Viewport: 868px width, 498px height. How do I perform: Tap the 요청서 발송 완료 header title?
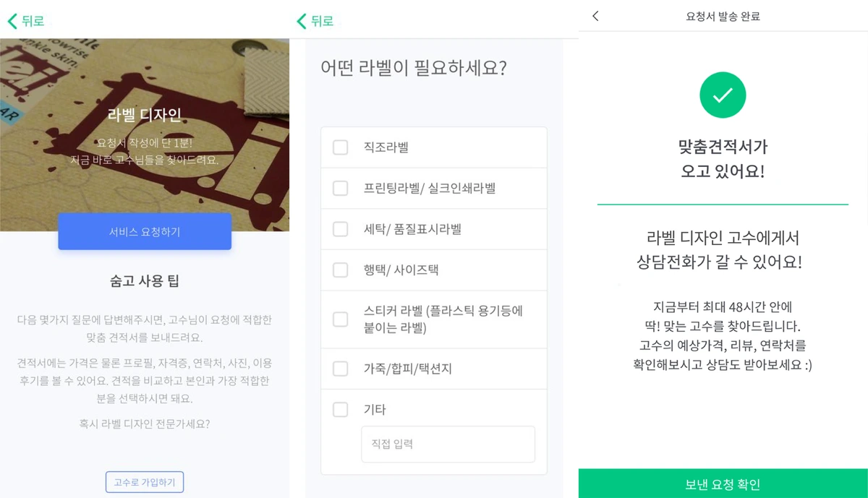tap(723, 16)
